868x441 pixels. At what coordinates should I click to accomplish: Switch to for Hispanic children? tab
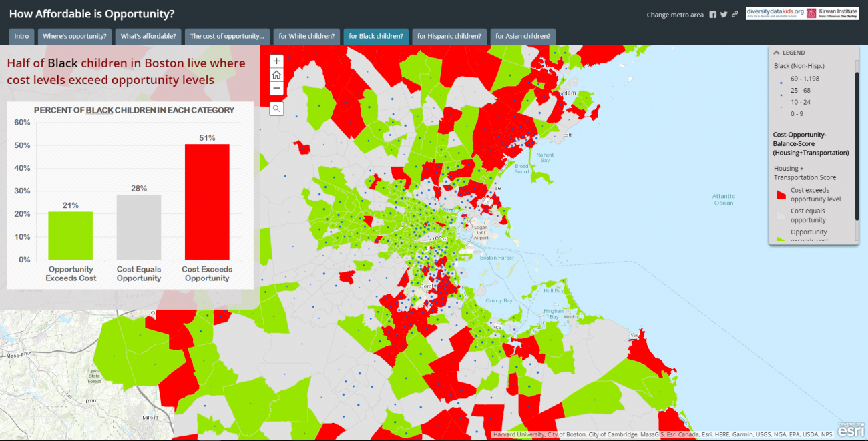(x=449, y=37)
